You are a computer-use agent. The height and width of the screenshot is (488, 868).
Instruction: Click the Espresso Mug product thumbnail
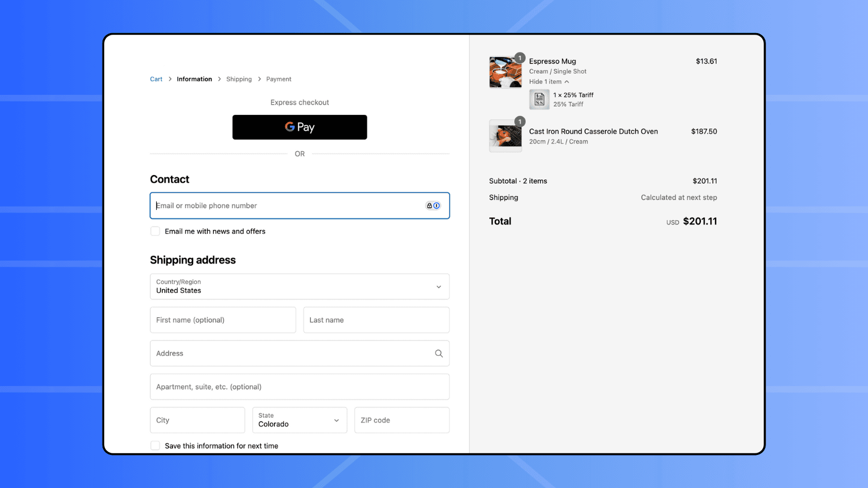click(x=505, y=72)
